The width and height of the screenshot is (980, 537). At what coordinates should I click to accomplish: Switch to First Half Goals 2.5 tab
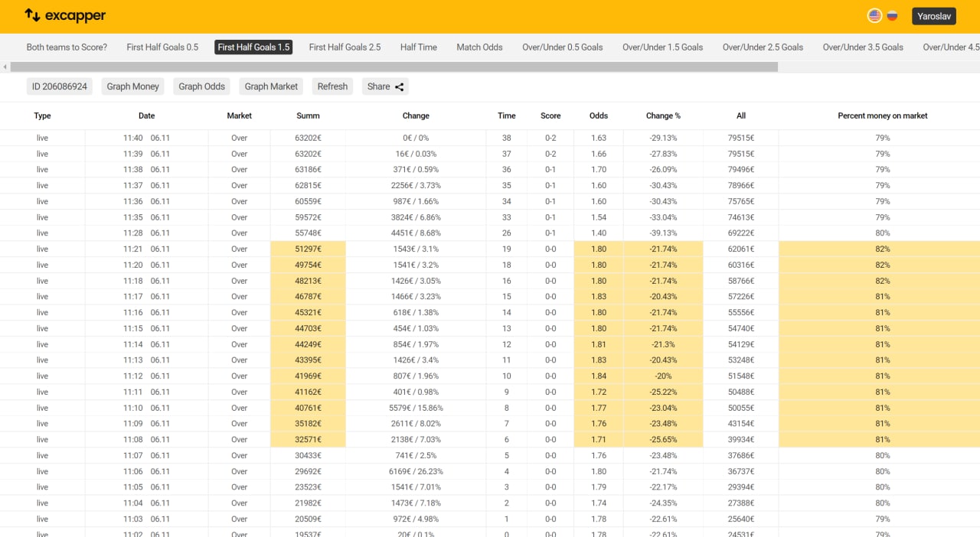[x=345, y=47]
